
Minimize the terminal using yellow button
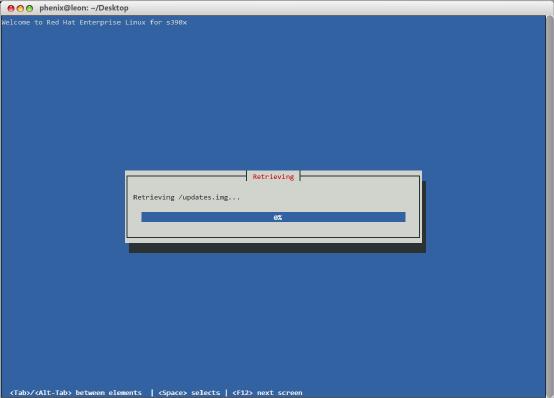(x=20, y=8)
